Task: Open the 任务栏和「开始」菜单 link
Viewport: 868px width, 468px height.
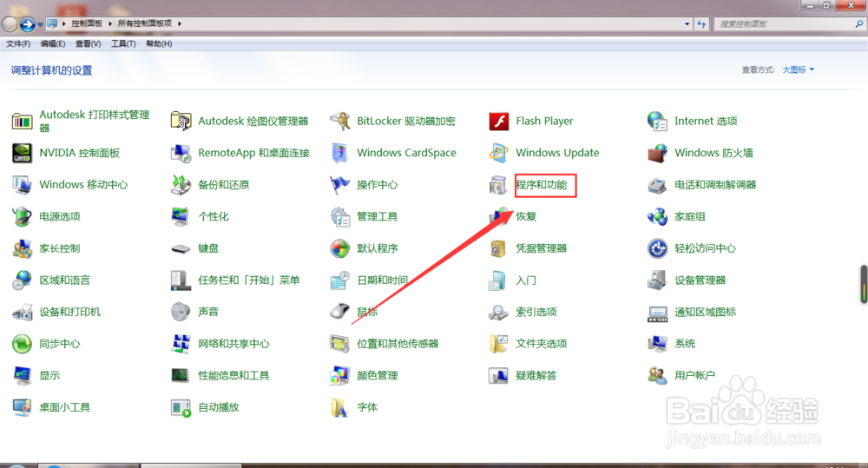Action: 249,280
